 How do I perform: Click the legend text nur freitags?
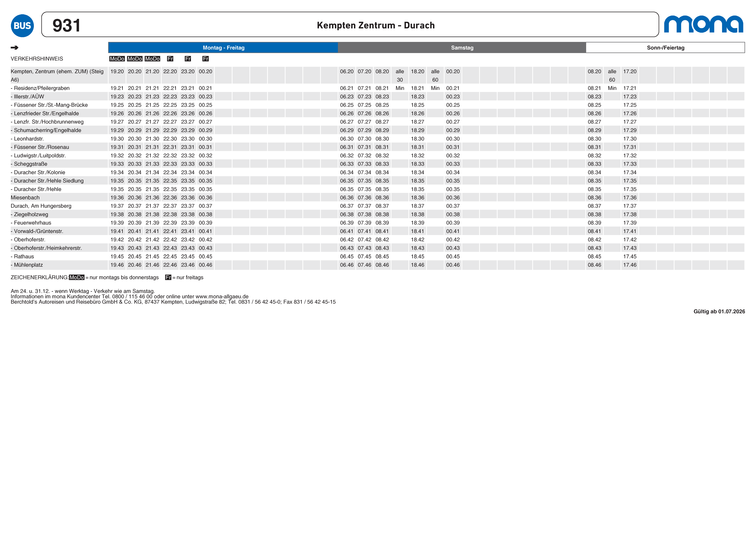pyautogui.click(x=190, y=277)
